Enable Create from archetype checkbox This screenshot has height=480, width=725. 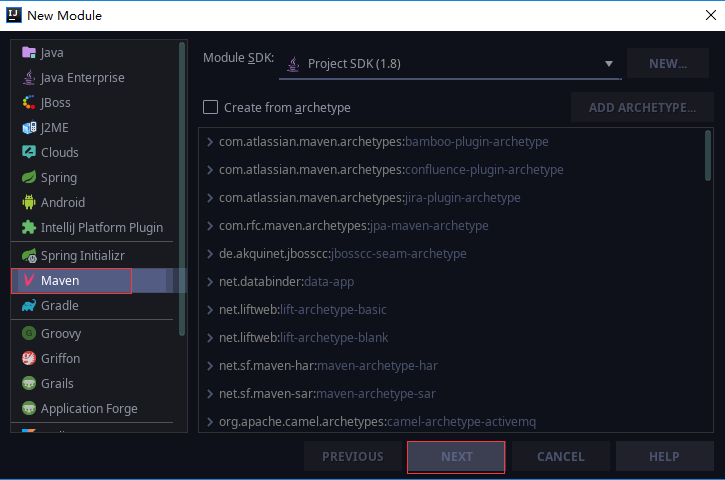click(x=210, y=107)
